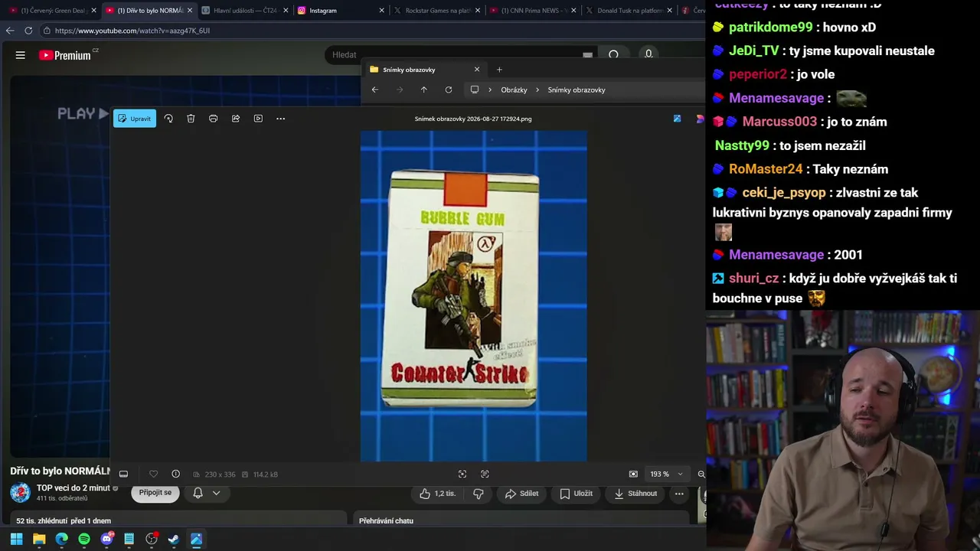Open the YouTube hamburger guide menu
980x551 pixels.
[21, 55]
